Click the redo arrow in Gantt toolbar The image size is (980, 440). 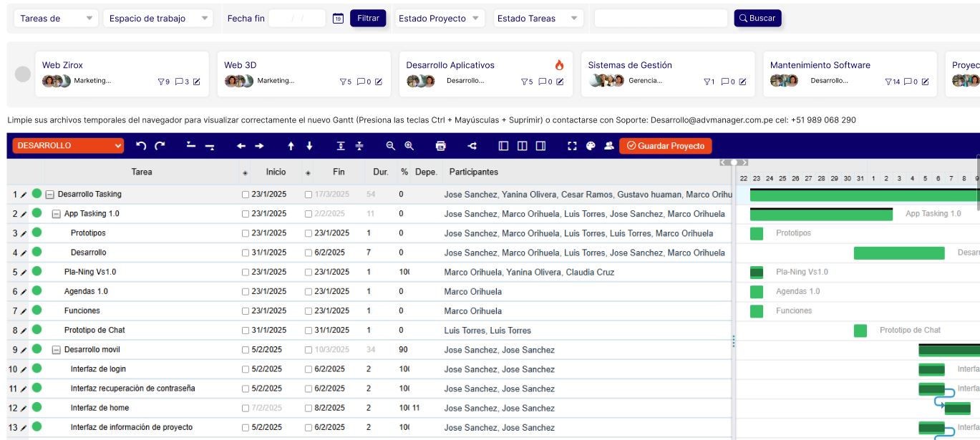tap(160, 146)
